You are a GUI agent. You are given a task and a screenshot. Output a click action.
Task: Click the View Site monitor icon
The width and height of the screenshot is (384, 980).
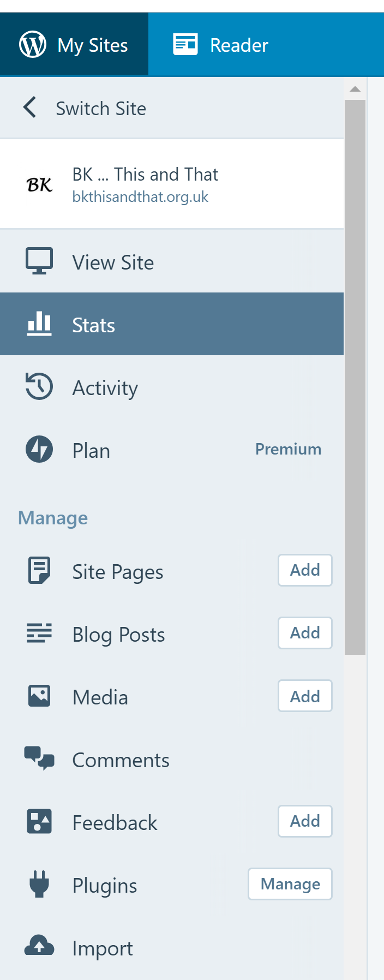tap(39, 261)
